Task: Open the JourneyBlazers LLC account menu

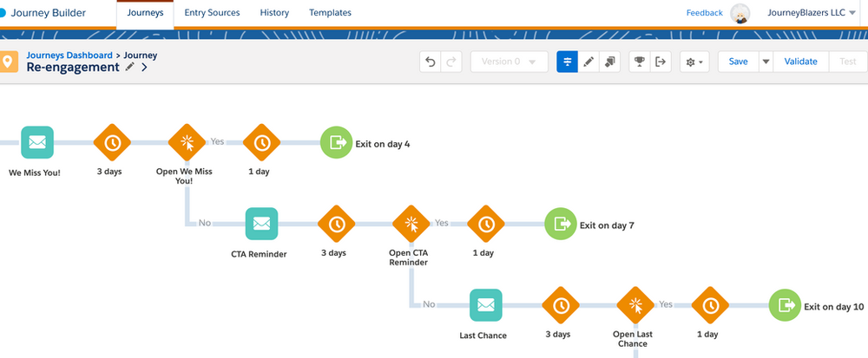Action: pyautogui.click(x=812, y=13)
